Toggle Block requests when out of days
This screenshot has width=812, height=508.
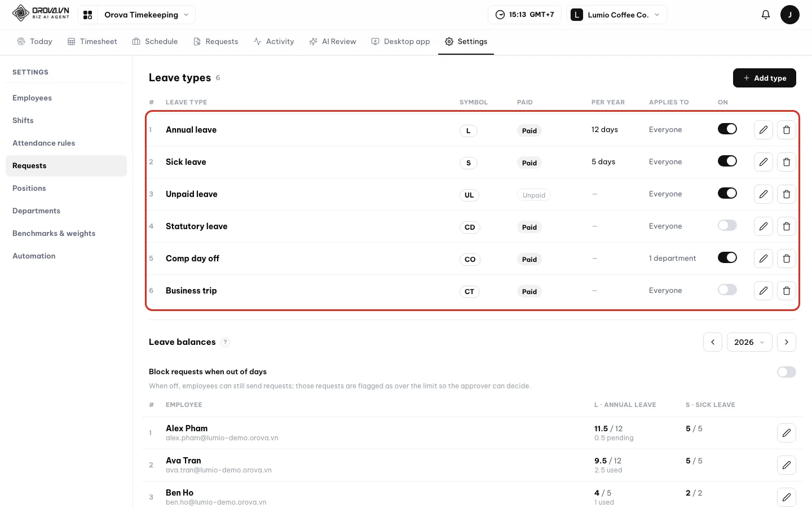pos(787,372)
